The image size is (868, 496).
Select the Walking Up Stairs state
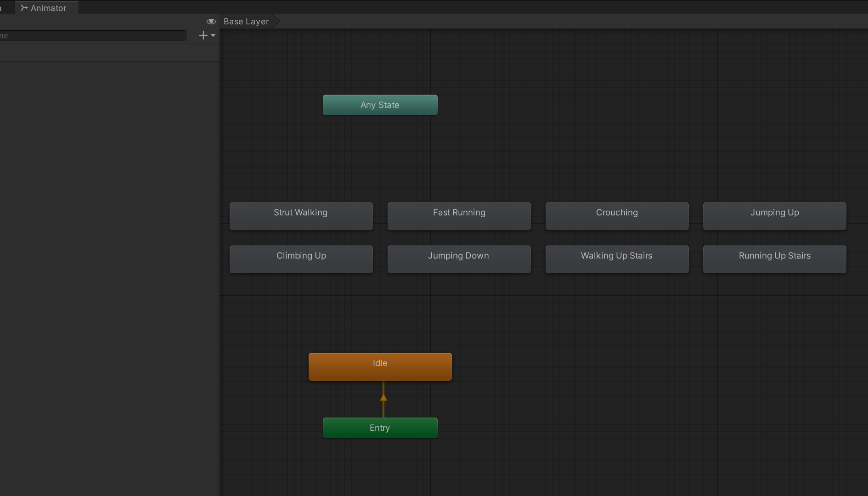click(617, 259)
